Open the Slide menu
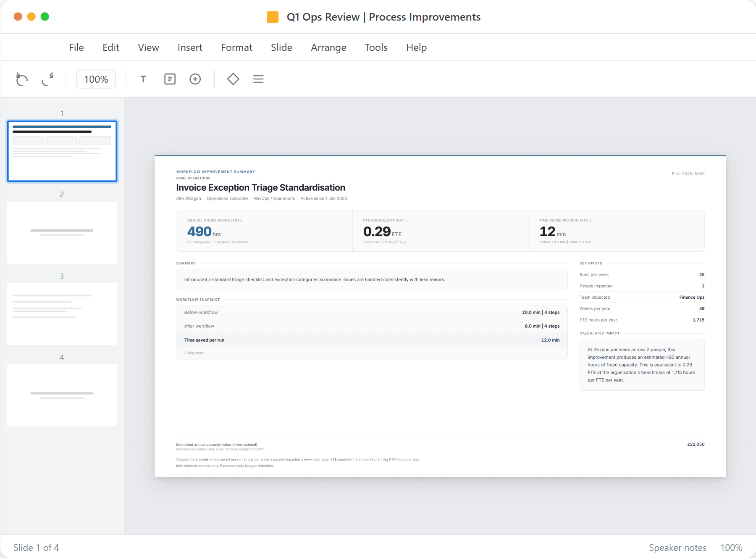Image resolution: width=756 pixels, height=558 pixels. click(x=281, y=47)
